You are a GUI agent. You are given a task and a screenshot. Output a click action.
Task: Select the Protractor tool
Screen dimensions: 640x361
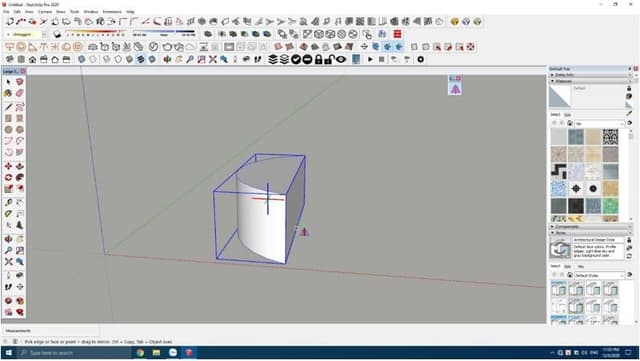(x=9, y=214)
